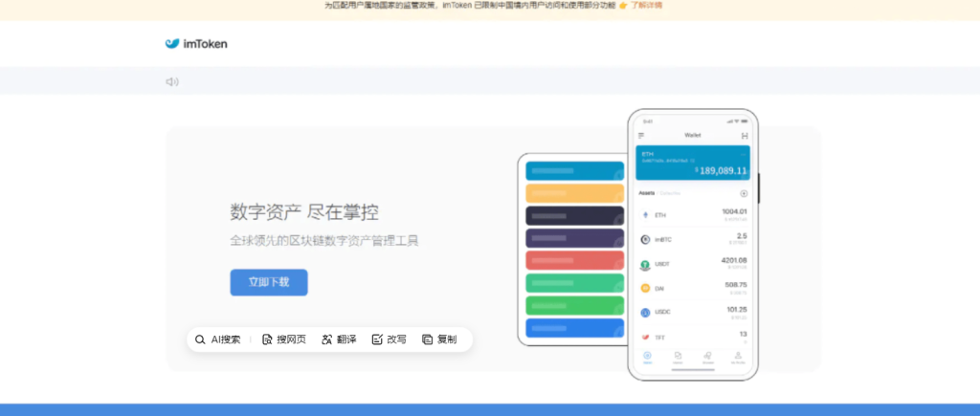Click the 101.25 USDC balance value
The image size is (980, 416).
(737, 309)
